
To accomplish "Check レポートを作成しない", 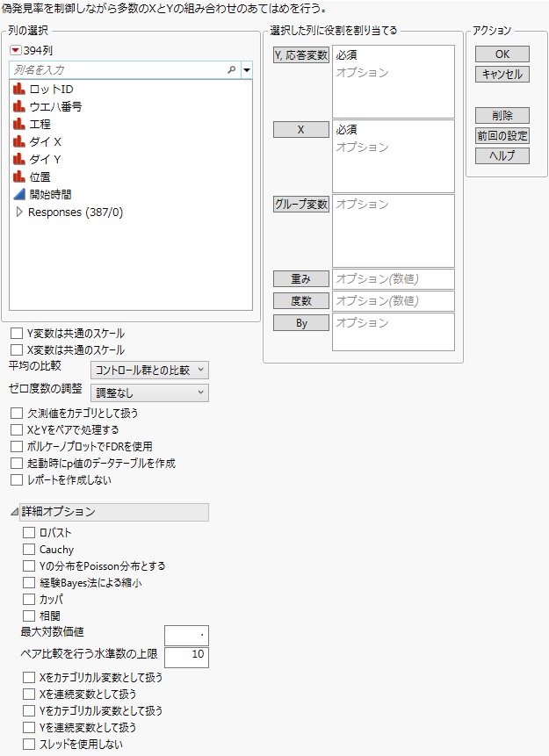I will 17,479.
